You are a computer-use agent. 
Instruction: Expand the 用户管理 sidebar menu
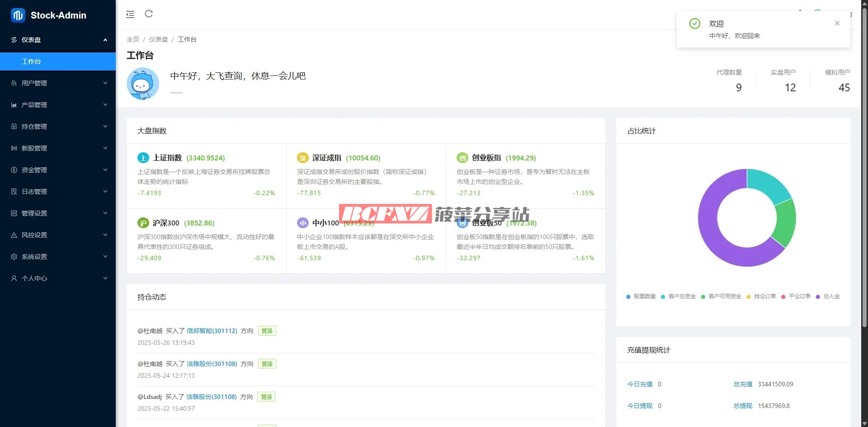coord(58,83)
